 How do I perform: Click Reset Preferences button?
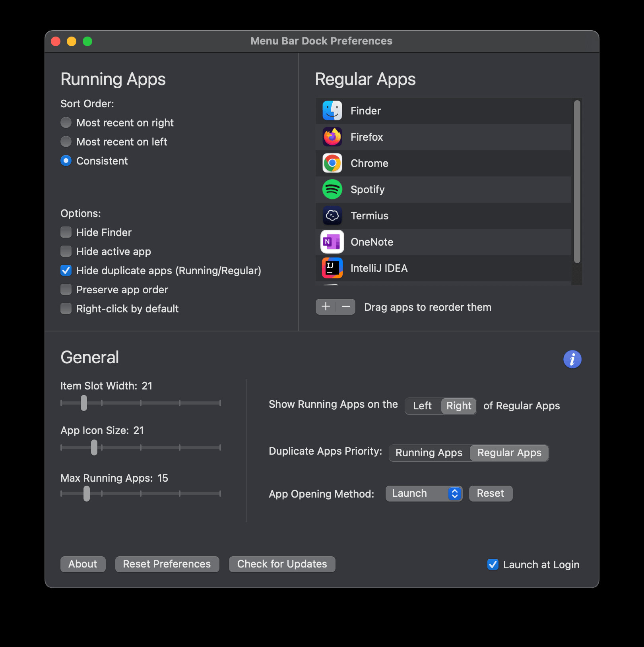coord(167,564)
